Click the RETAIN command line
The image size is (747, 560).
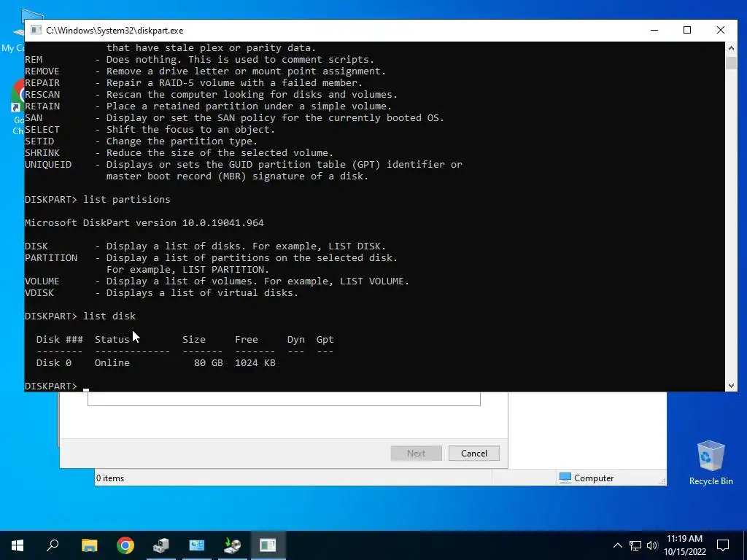(208, 106)
